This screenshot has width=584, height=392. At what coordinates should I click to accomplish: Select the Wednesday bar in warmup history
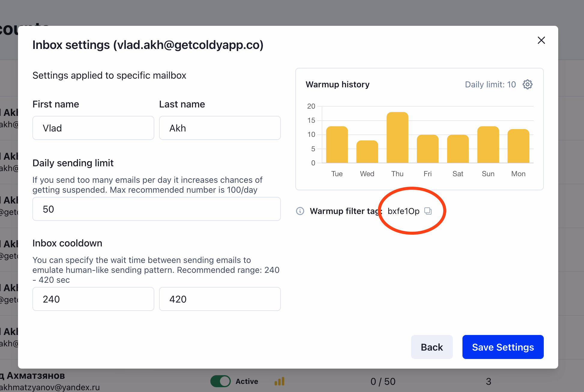[367, 152]
